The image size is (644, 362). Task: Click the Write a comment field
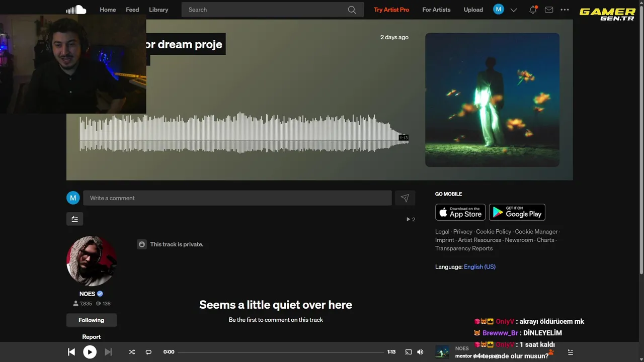pos(237,198)
